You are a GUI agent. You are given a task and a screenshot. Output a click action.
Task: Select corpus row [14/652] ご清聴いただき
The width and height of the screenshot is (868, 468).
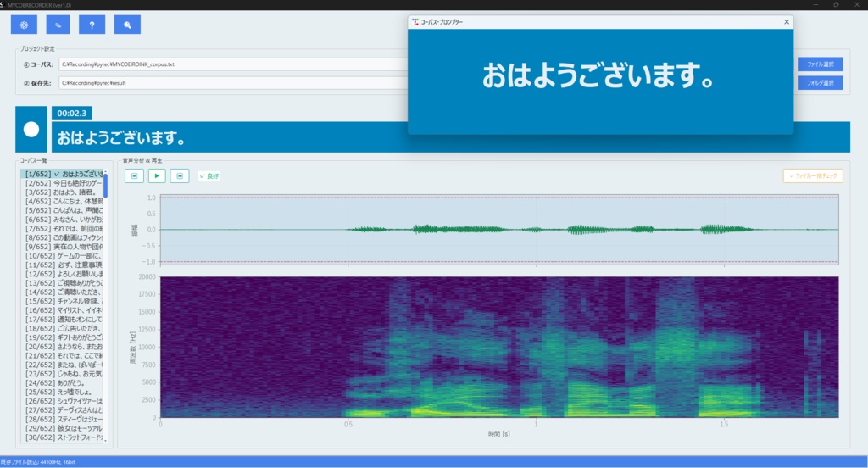click(62, 292)
